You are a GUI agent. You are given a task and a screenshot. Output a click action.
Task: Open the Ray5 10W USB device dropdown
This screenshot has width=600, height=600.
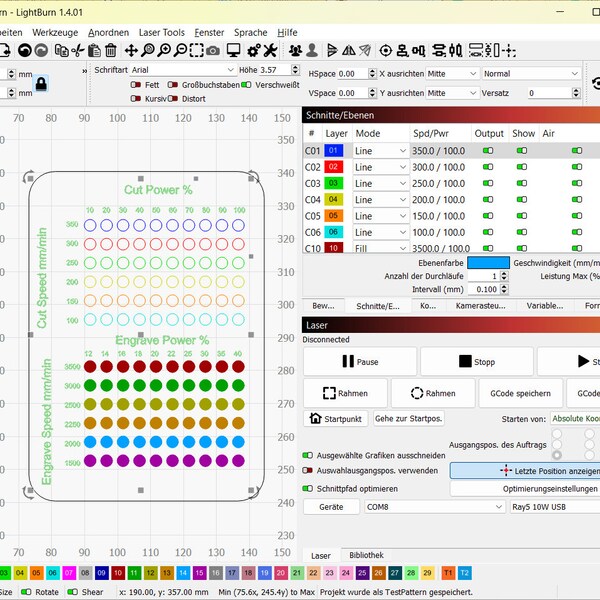(555, 507)
